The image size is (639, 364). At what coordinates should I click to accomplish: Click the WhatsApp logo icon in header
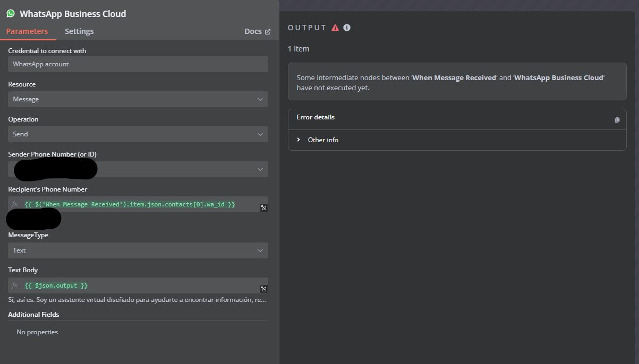pyautogui.click(x=11, y=13)
